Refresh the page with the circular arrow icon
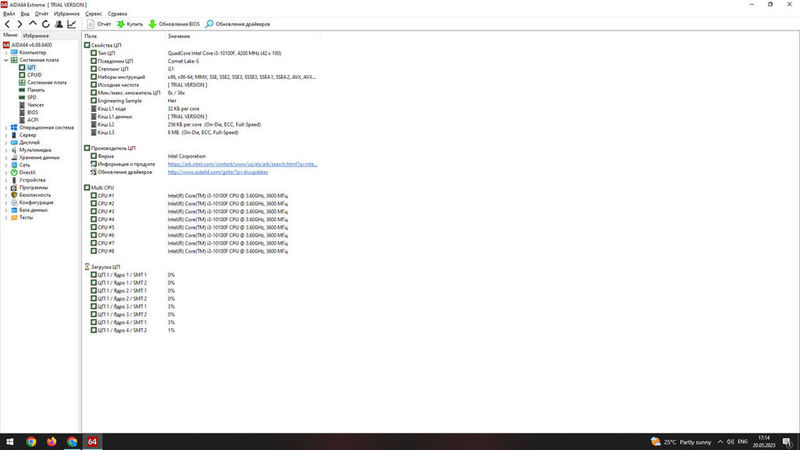This screenshot has height=450, width=800. click(46, 24)
